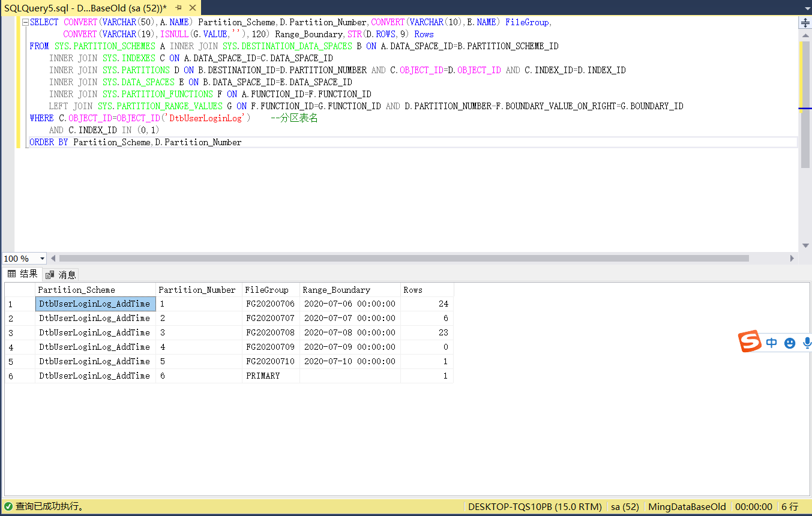Click the select-all corner of results grid
812x516 pixels.
pos(20,290)
